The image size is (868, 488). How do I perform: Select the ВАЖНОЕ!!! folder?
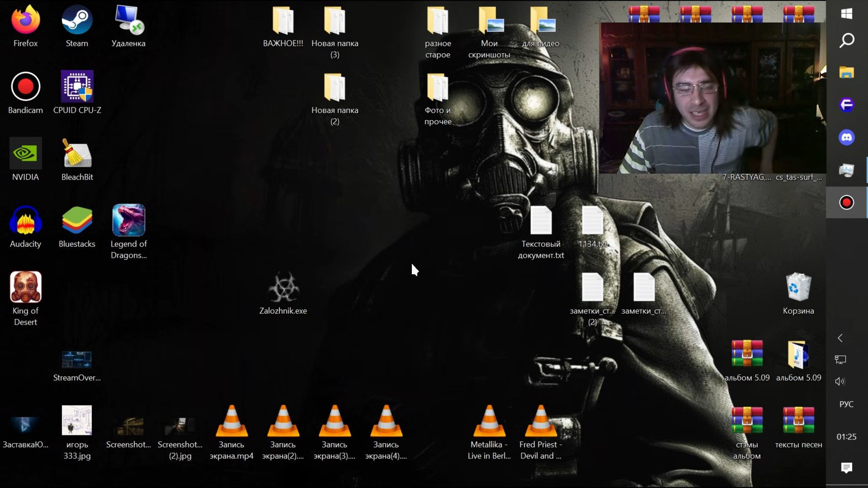coord(283,27)
